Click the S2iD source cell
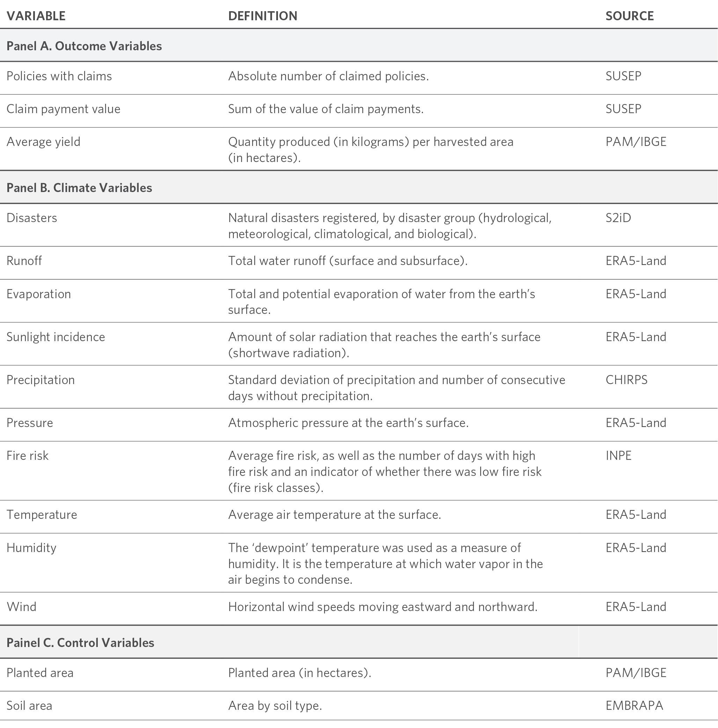This screenshot has height=728, width=718. pyautogui.click(x=618, y=218)
